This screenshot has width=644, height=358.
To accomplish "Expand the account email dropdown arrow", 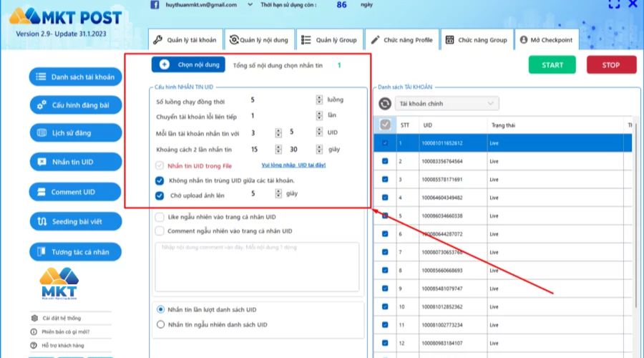I will [250, 5].
